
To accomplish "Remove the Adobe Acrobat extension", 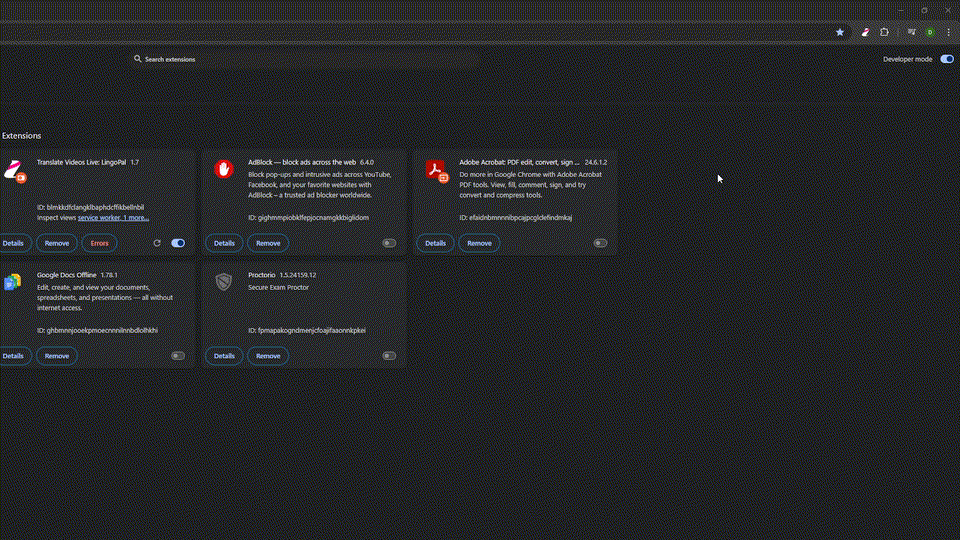I will point(479,243).
